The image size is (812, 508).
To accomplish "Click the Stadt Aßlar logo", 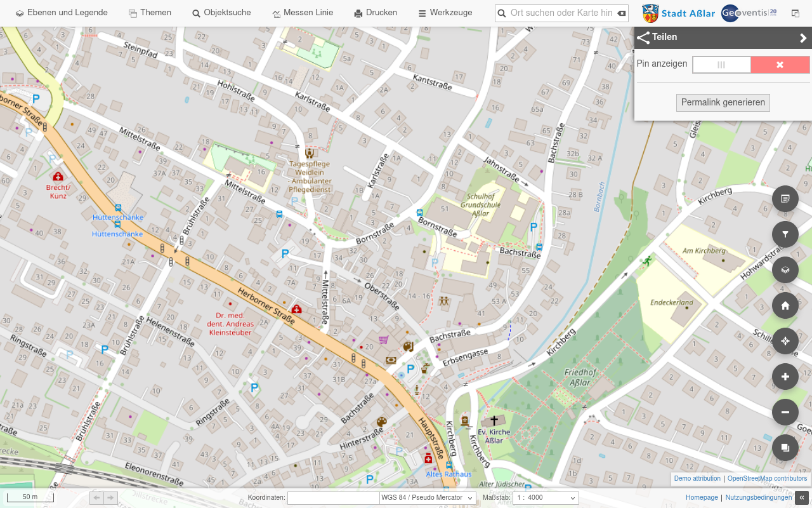I will (x=678, y=13).
